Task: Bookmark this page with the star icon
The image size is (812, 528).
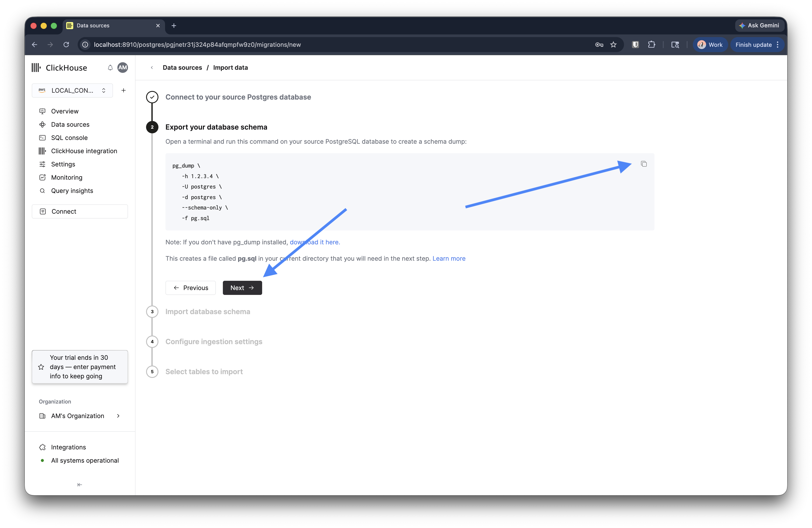Action: tap(613, 45)
